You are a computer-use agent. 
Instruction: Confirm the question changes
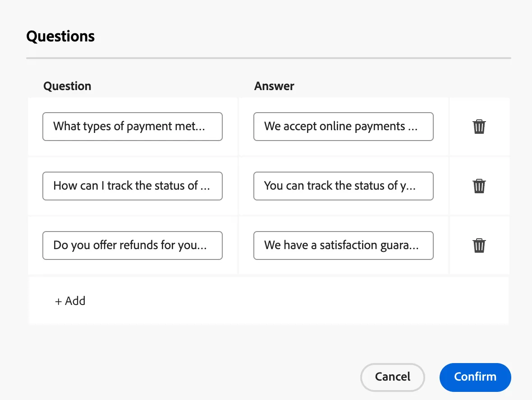click(475, 377)
